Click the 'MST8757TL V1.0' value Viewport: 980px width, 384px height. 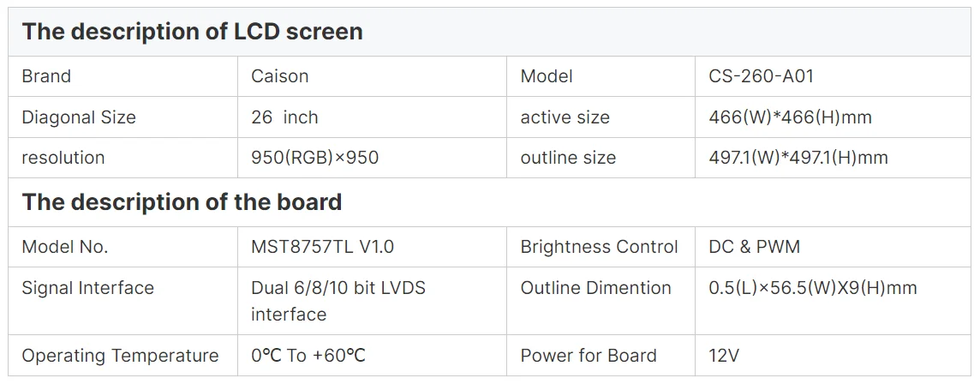pos(322,247)
